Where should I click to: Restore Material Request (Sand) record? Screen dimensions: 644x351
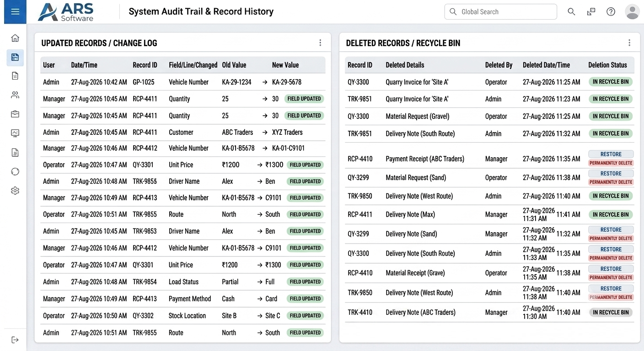pos(611,174)
